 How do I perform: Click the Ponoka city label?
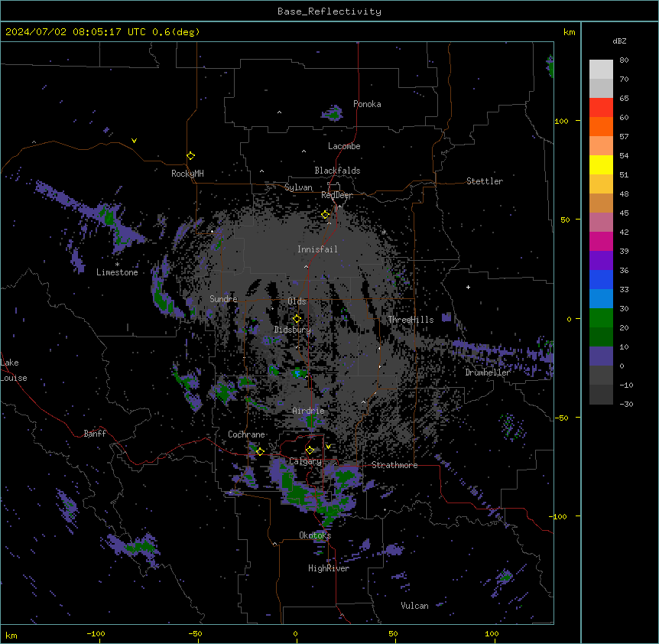[367, 104]
